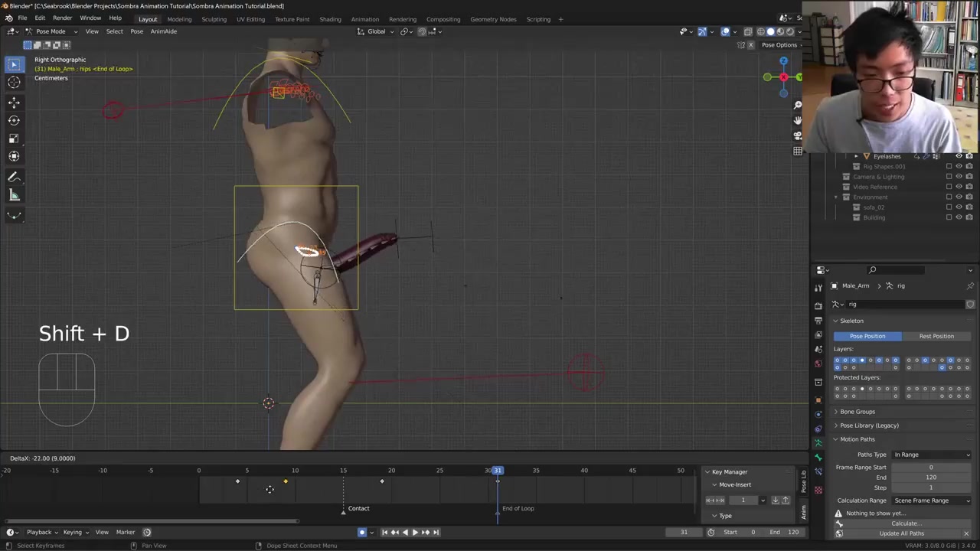Pick the Scale tool
This screenshot has width=980, height=551.
pyautogui.click(x=14, y=139)
